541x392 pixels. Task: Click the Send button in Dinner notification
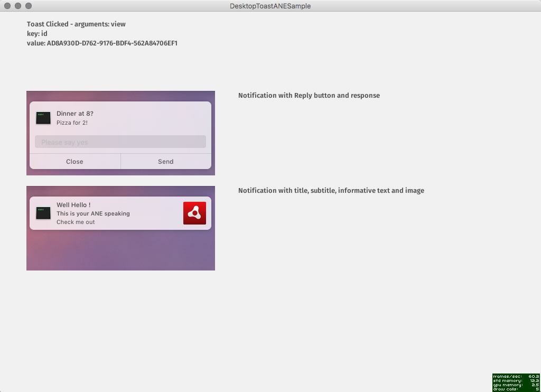pos(166,162)
